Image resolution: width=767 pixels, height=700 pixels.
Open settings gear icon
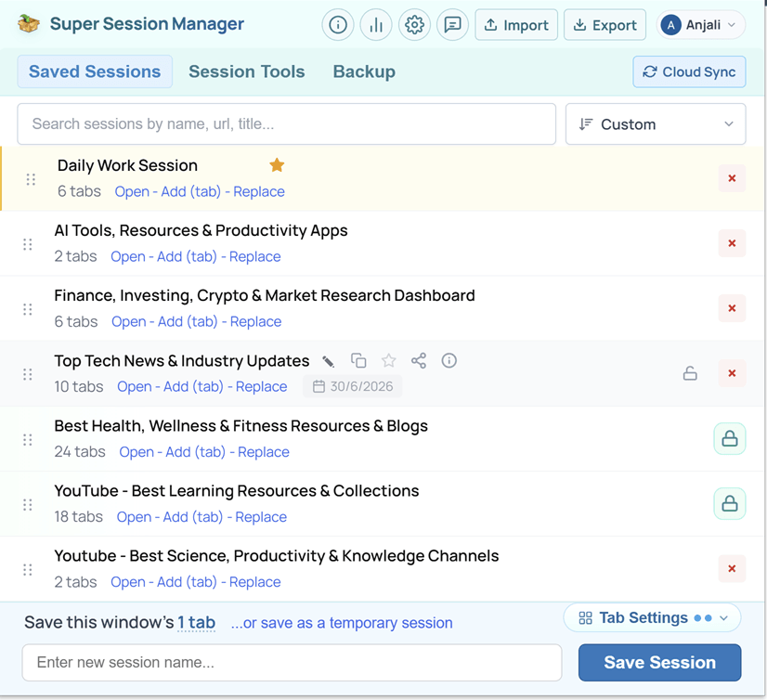pyautogui.click(x=414, y=24)
